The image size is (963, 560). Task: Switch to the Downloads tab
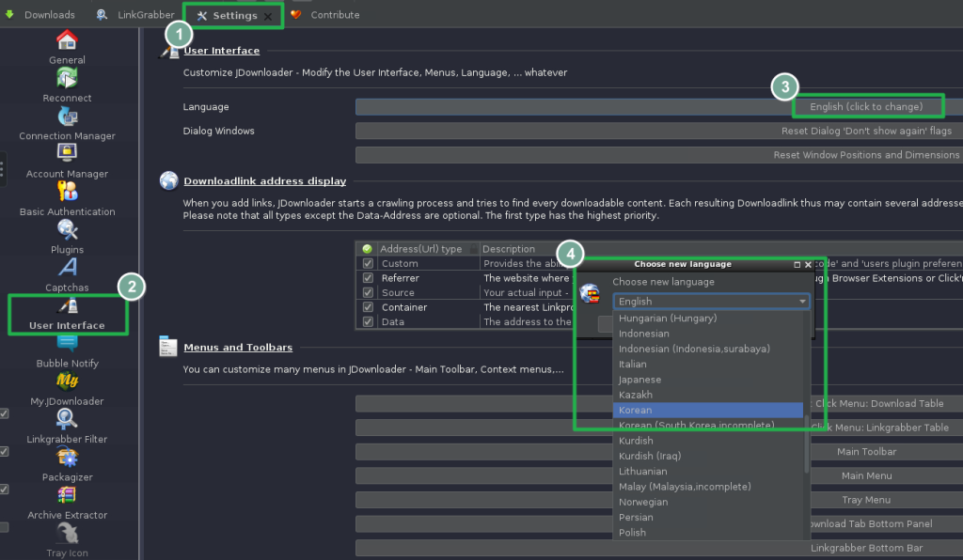(x=40, y=15)
